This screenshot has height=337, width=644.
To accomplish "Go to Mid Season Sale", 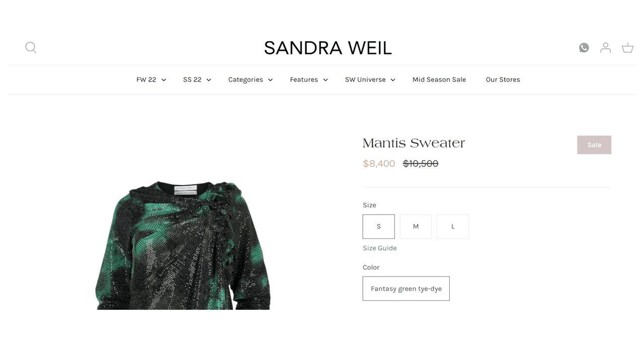I will coord(439,79).
